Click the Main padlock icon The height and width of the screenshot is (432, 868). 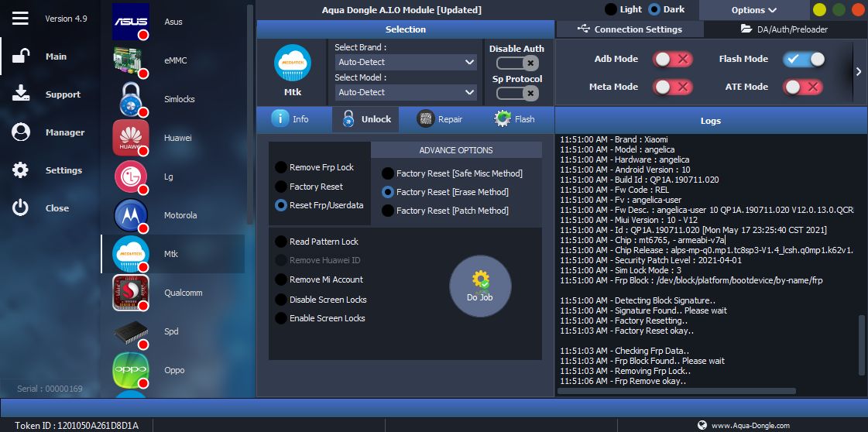tap(21, 57)
